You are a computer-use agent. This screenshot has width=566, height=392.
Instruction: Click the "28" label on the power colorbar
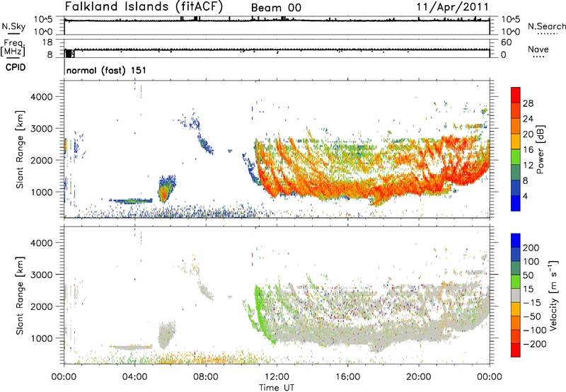(x=528, y=103)
